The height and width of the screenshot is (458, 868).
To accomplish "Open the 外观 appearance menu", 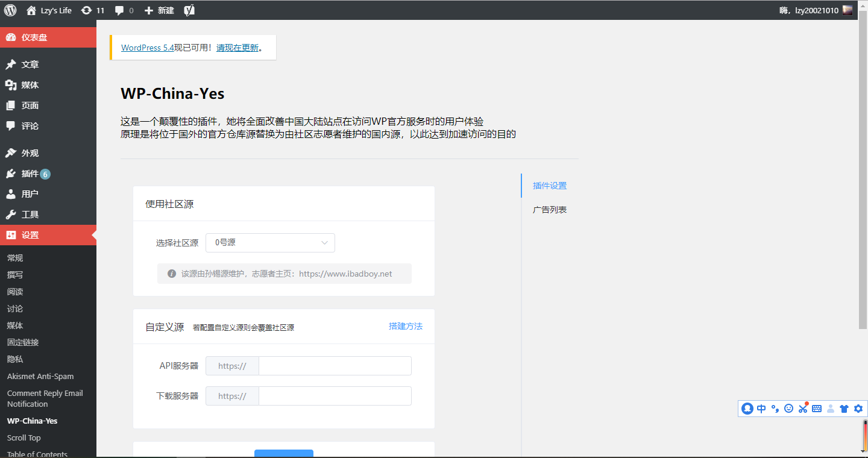I will 48,153.
